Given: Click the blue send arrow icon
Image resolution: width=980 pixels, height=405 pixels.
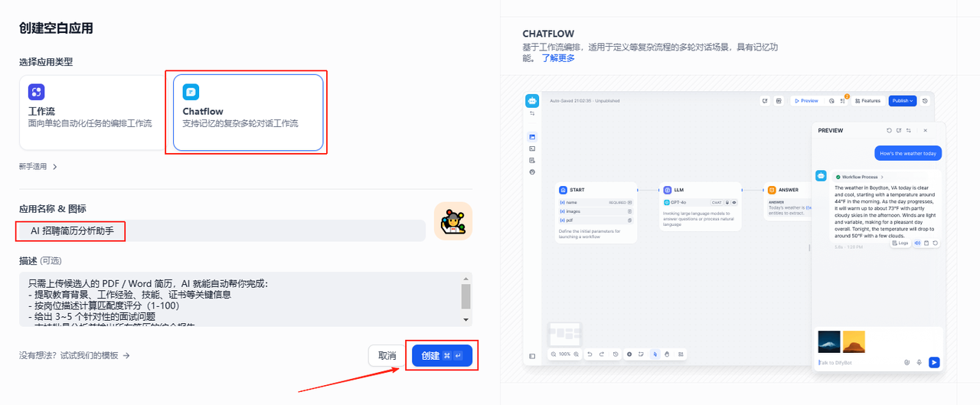Looking at the screenshot, I should click(934, 362).
